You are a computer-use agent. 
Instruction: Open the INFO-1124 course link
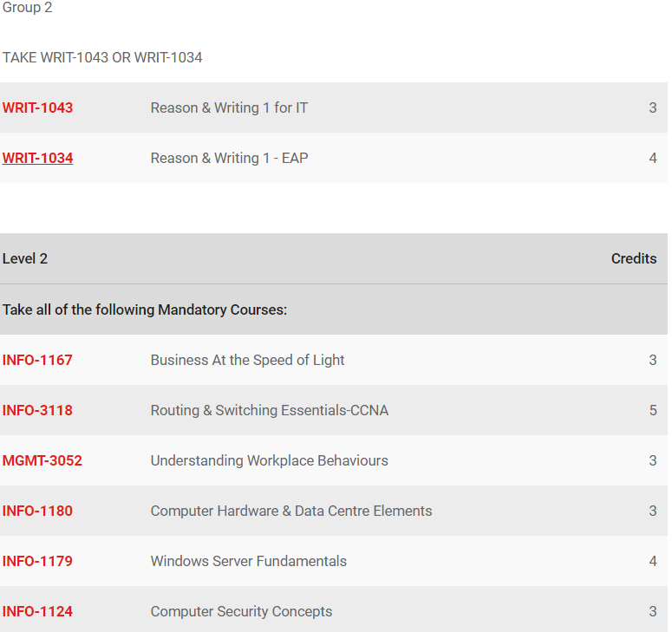point(37,611)
